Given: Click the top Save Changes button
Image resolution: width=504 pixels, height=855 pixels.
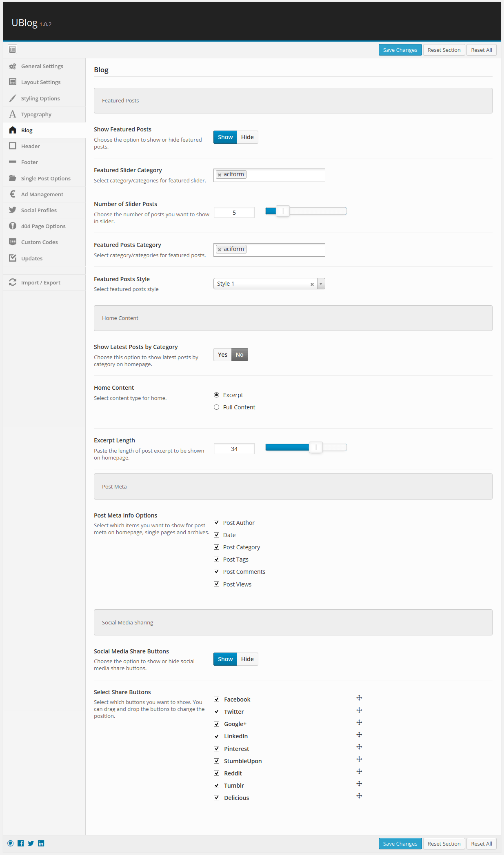Looking at the screenshot, I should click(x=400, y=50).
